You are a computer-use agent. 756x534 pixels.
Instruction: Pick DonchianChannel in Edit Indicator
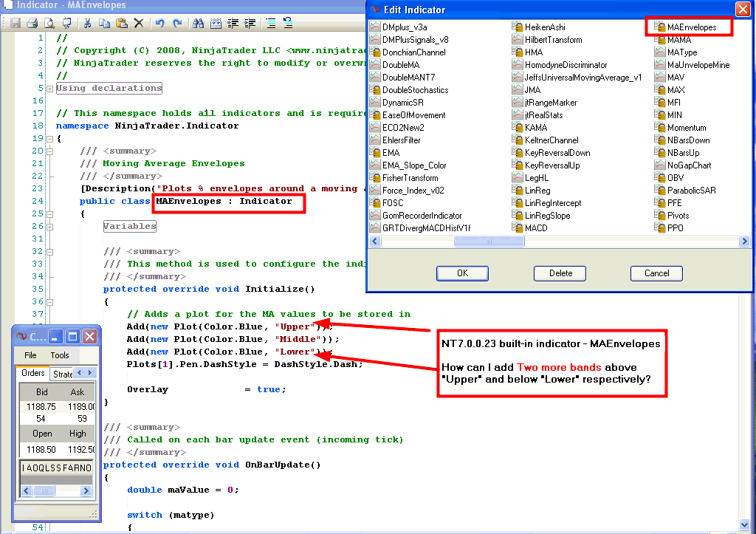coord(413,52)
